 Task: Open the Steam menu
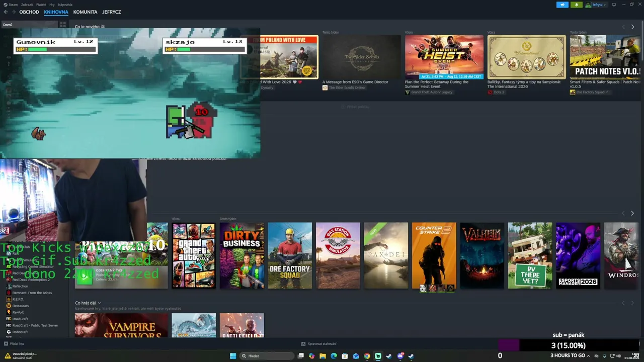coord(11,5)
